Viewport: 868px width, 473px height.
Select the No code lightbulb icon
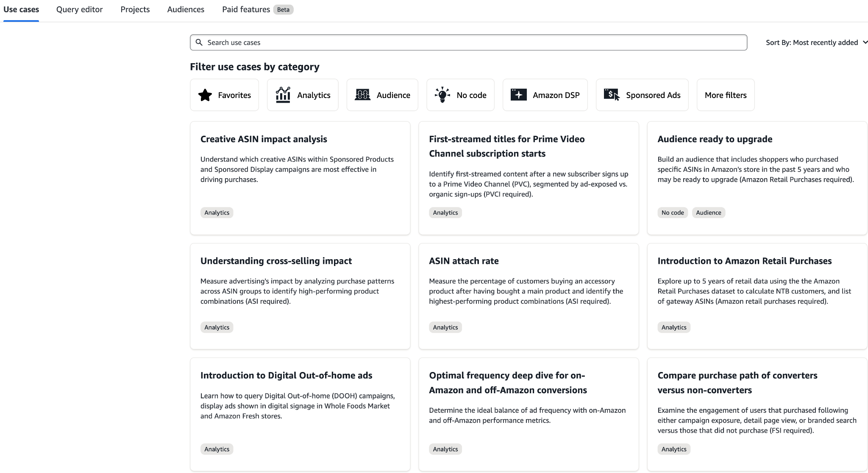click(442, 95)
